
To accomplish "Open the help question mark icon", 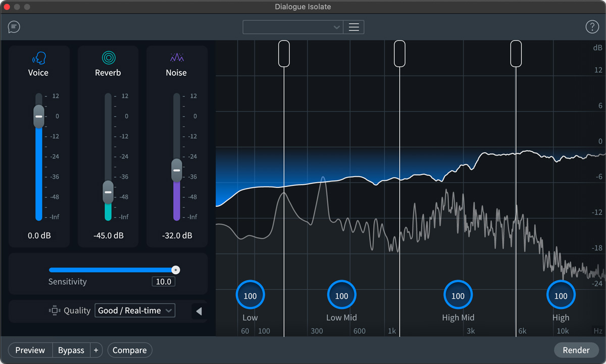I will click(x=592, y=27).
